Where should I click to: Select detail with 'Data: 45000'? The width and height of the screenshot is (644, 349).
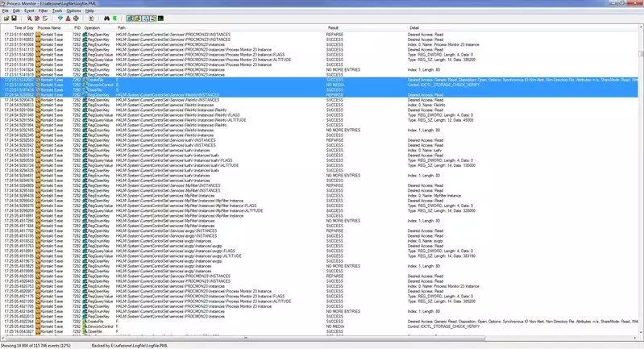[x=440, y=120]
